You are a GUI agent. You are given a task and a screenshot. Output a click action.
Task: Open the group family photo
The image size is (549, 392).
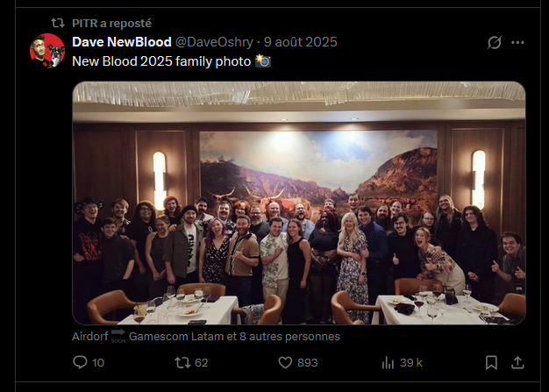pyautogui.click(x=298, y=203)
